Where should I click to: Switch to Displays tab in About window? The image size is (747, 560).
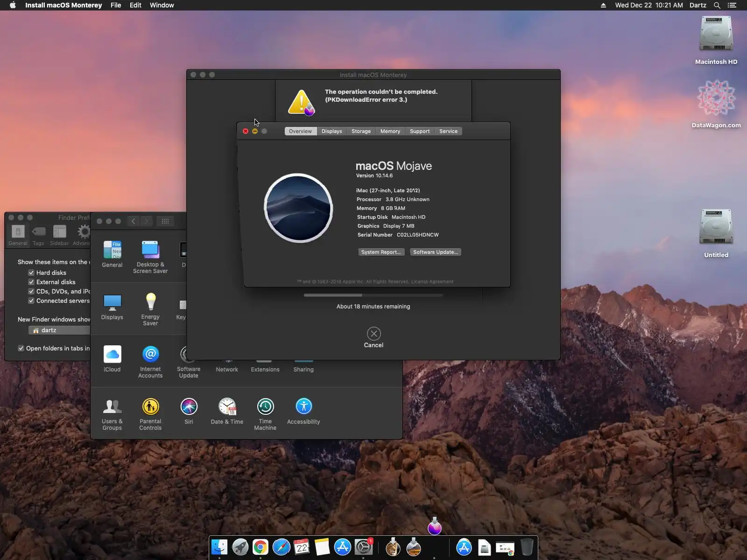click(331, 131)
